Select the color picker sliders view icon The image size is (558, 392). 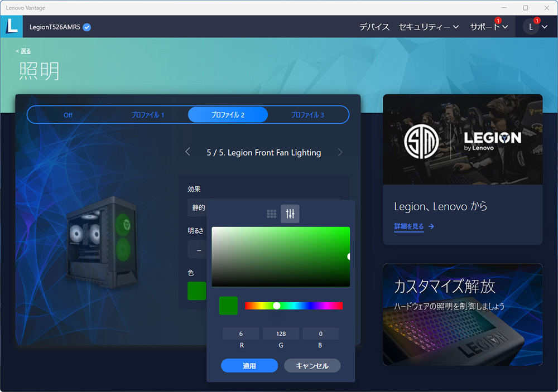(290, 214)
